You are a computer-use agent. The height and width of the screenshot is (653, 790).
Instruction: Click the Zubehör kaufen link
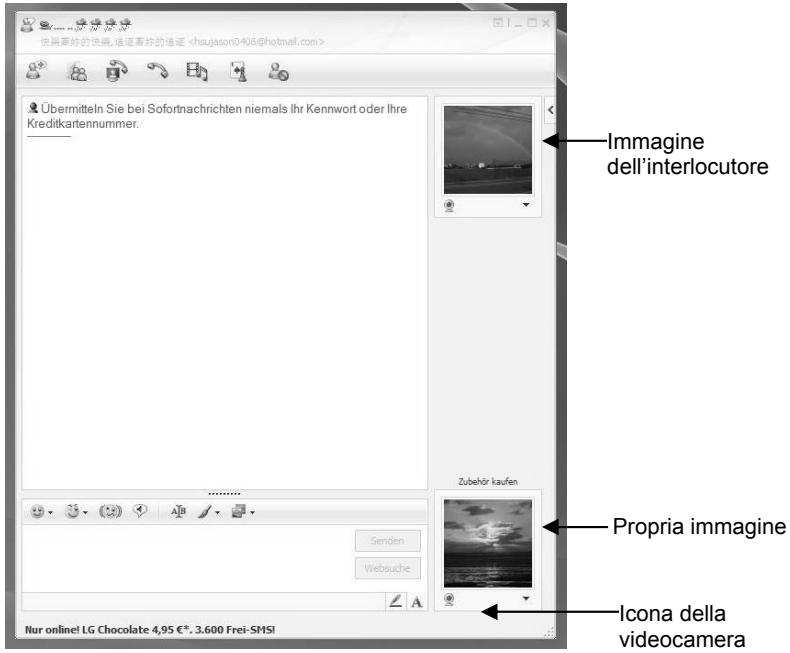(x=488, y=482)
